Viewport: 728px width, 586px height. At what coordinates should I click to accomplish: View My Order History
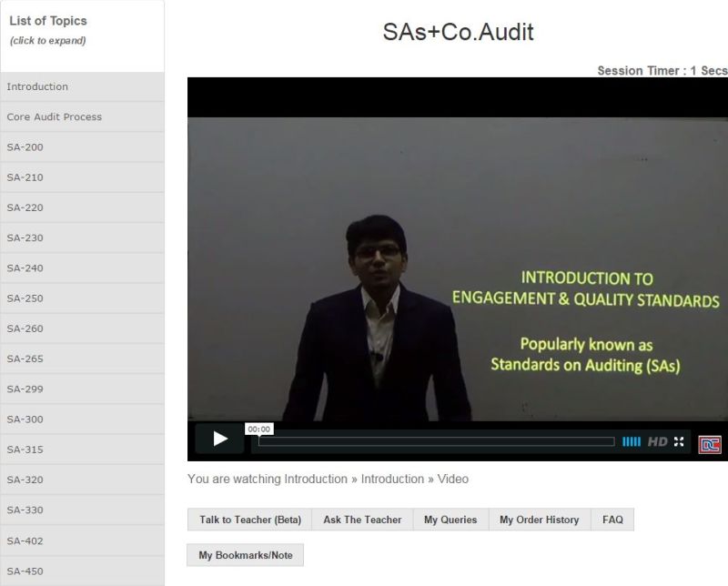pyautogui.click(x=539, y=520)
